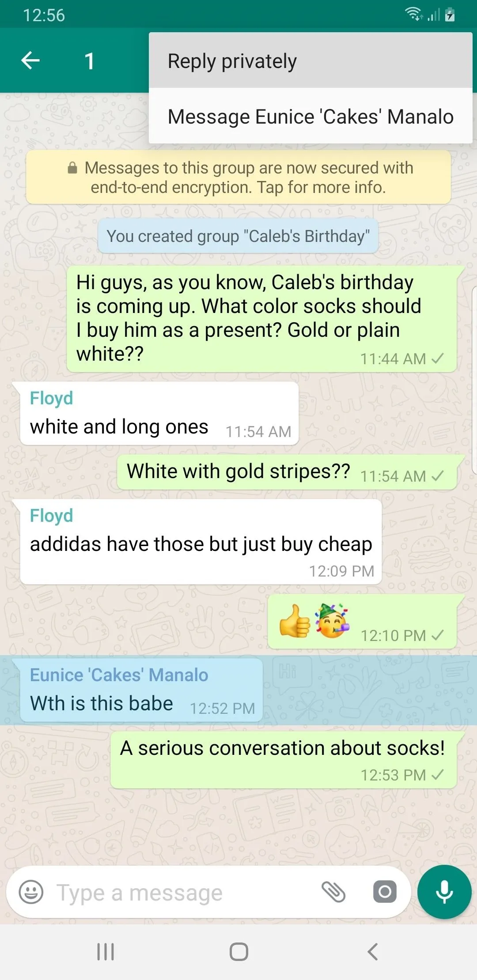Viewport: 477px width, 980px height.
Task: Tap 'A serious conversation about socks!' message
Action: (x=284, y=760)
